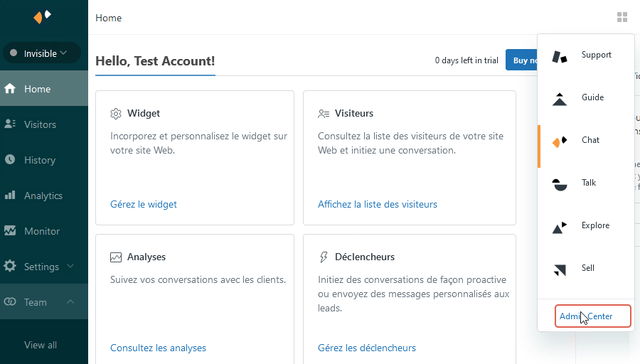The image size is (640, 364).
Task: Click the Buy now button
Action: (x=521, y=60)
